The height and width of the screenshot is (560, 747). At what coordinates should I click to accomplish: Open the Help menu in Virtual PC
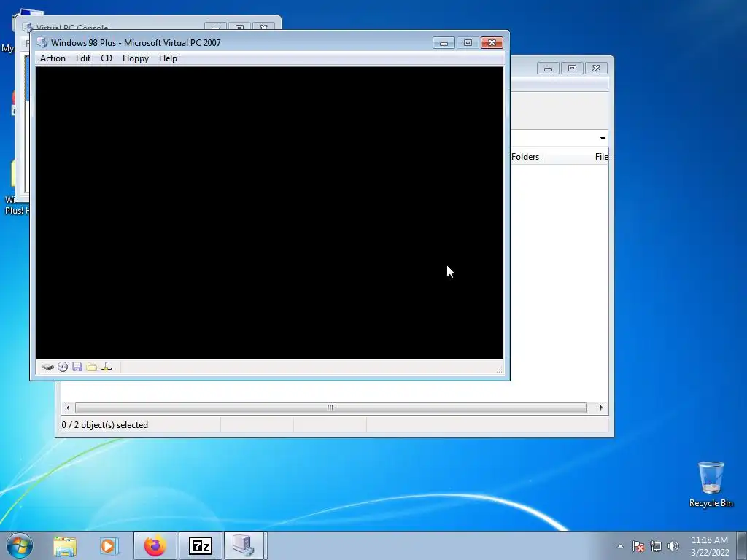point(168,58)
